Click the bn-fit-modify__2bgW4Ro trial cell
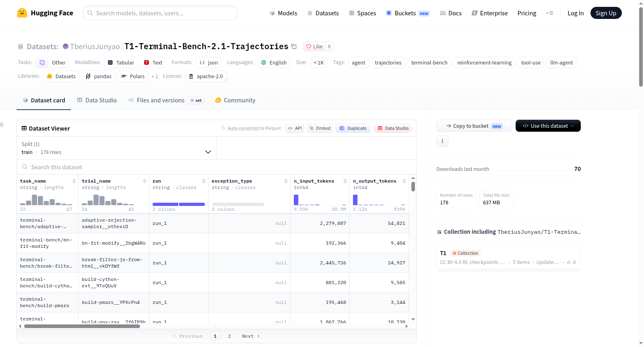The image size is (644, 347). [114, 243]
